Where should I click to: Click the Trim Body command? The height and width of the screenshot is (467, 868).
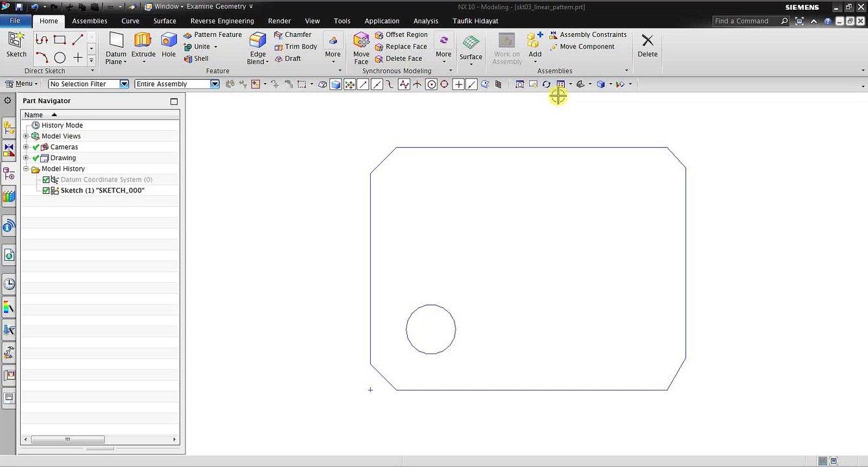click(296, 47)
